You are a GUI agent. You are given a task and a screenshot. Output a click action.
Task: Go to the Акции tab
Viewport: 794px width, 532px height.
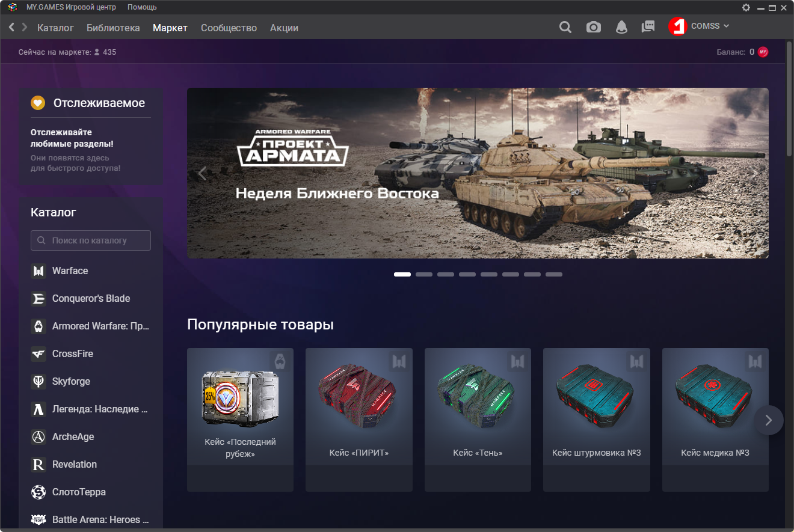(x=284, y=28)
